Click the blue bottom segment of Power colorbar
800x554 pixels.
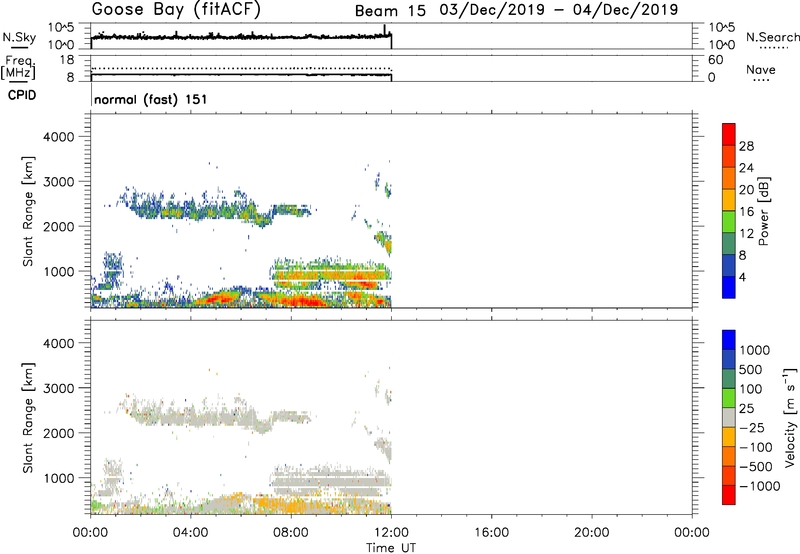729,287
